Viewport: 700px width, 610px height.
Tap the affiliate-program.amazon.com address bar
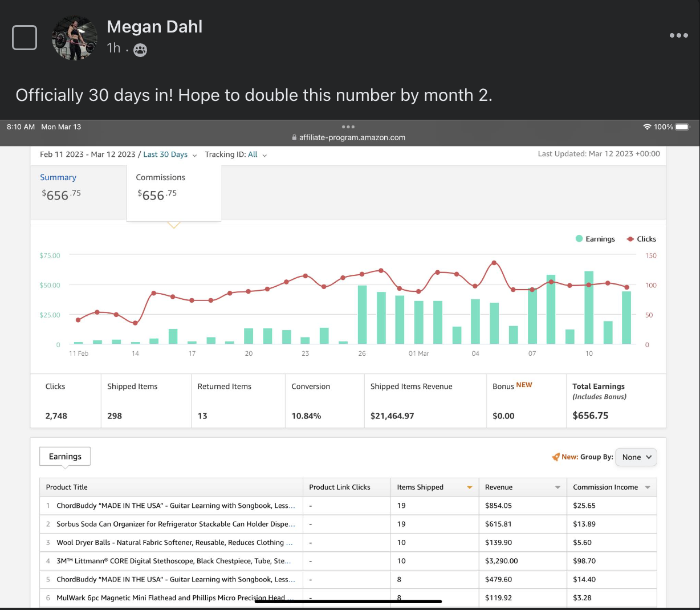[348, 137]
